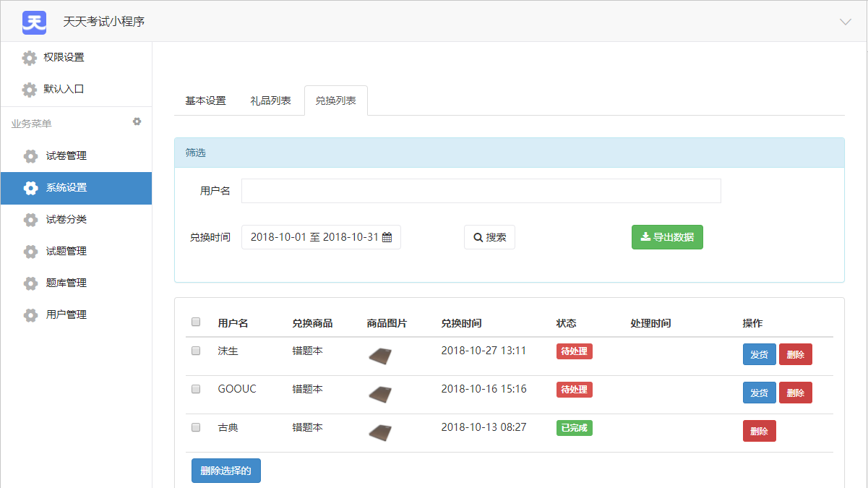Click the 用户管理 sidebar icon

click(30, 315)
